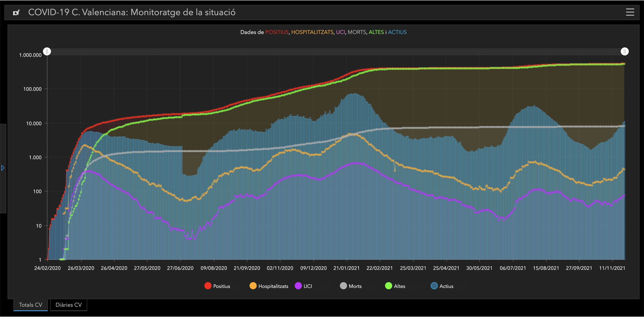The image size is (644, 317).
Task: Switch to the Diàries CV tab
Action: point(68,305)
